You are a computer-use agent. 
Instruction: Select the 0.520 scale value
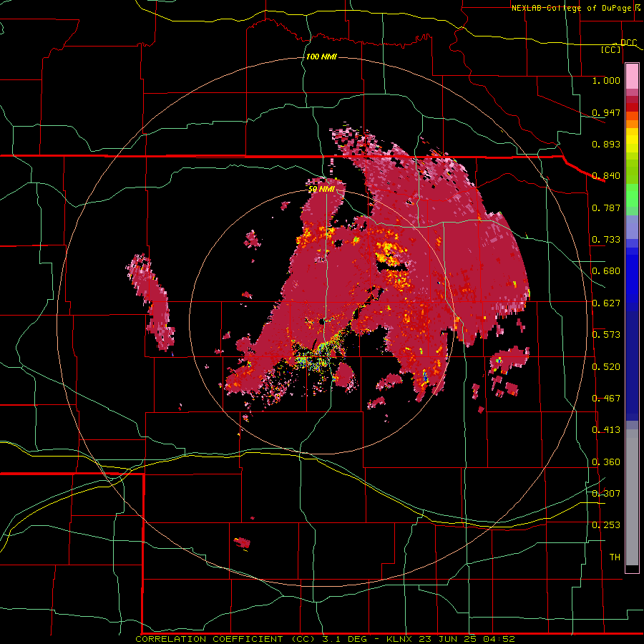pos(606,367)
